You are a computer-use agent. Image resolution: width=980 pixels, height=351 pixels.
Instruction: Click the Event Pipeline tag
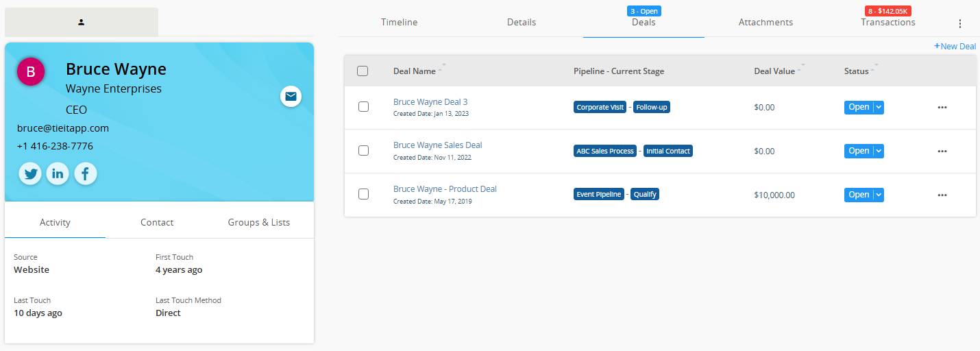tap(599, 194)
